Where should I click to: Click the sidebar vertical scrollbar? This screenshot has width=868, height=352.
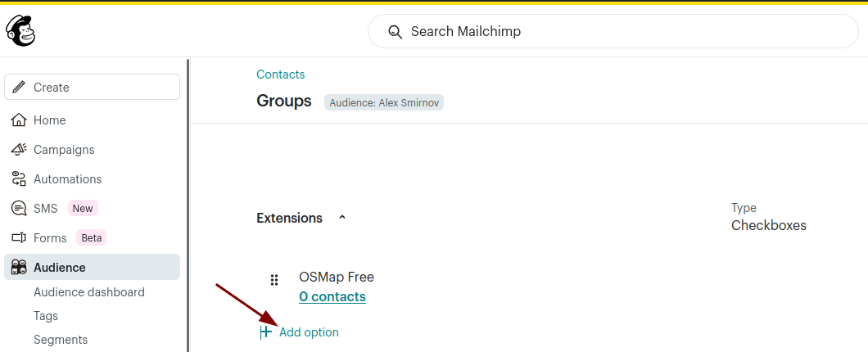(x=188, y=205)
